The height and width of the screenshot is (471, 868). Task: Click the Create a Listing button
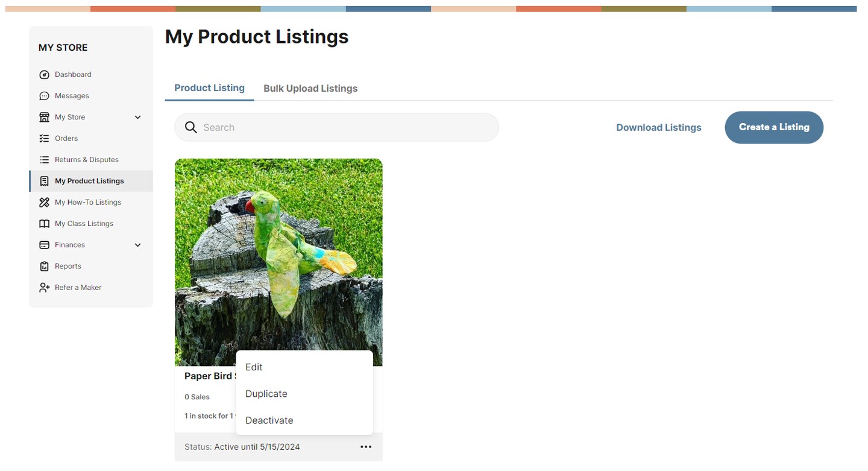click(774, 127)
